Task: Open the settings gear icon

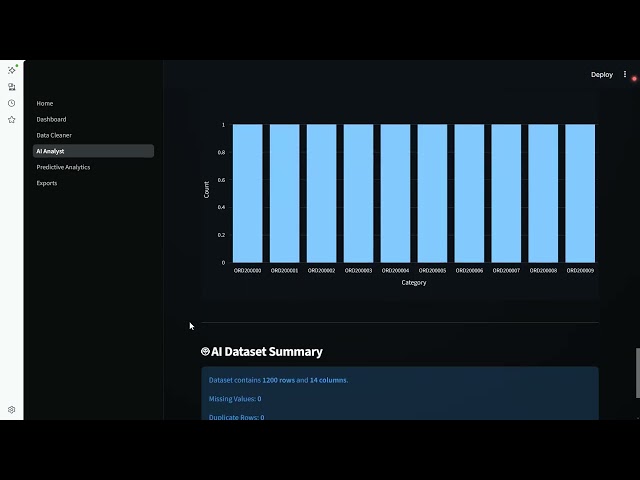Action: (x=12, y=409)
